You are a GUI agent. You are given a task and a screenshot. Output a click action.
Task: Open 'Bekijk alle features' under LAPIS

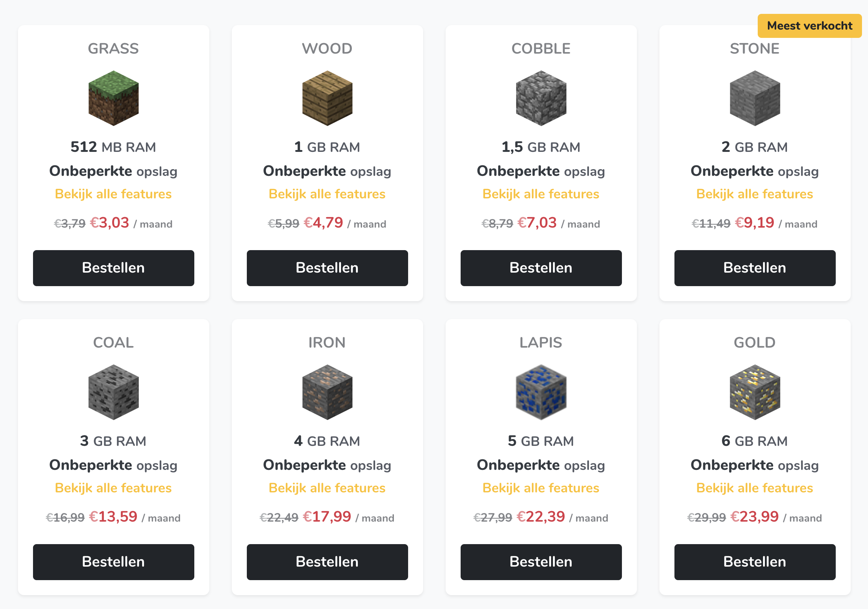[x=541, y=488]
